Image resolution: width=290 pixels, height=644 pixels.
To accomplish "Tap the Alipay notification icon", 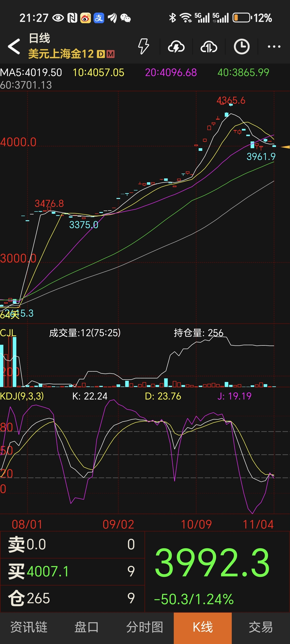I will pyautogui.click(x=99, y=18).
